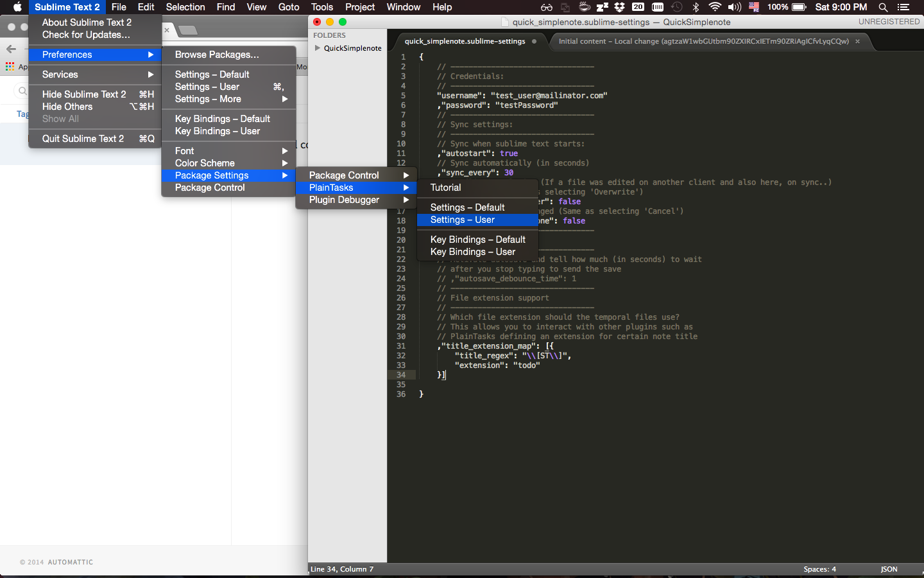Expand the Font submenu
Image resolution: width=924 pixels, height=578 pixels.
(228, 151)
